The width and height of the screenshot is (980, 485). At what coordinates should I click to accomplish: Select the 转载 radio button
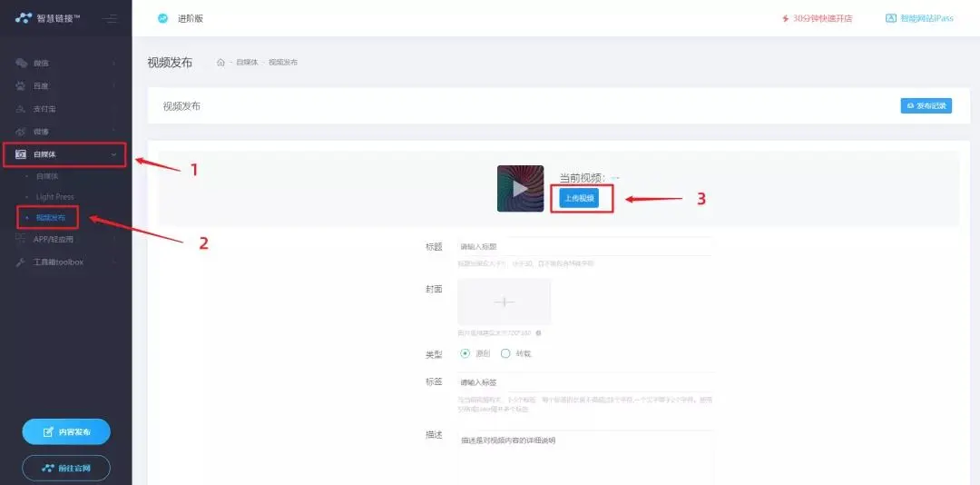(505, 354)
